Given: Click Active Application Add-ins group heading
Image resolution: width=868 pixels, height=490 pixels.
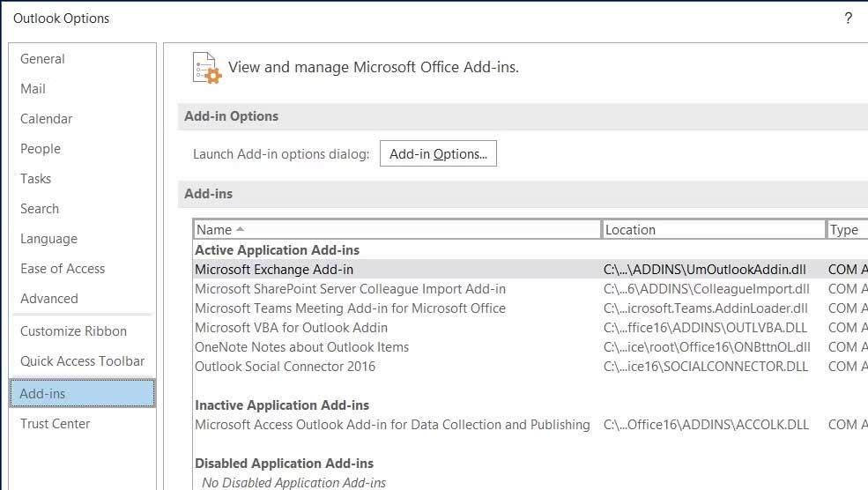Looking at the screenshot, I should pos(277,249).
